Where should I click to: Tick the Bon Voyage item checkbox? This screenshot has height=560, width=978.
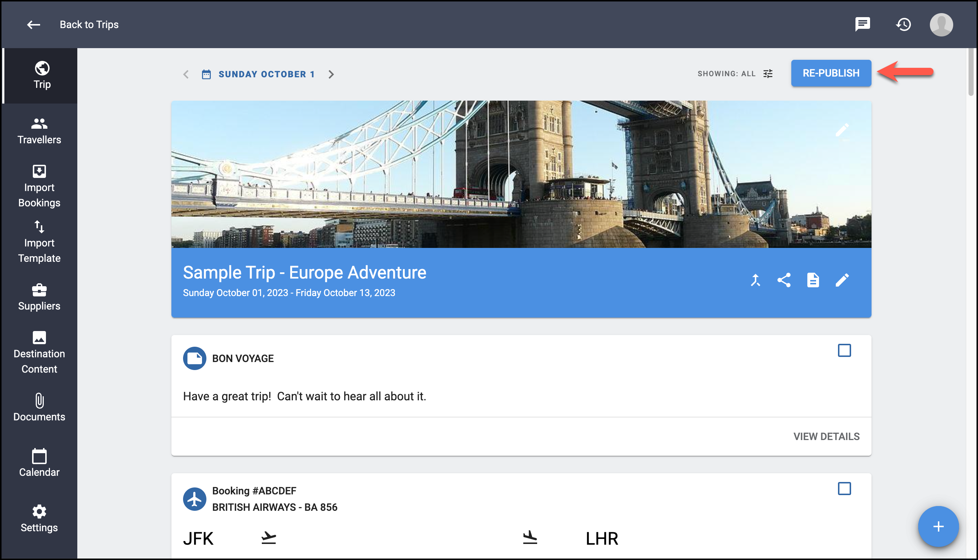coord(844,350)
